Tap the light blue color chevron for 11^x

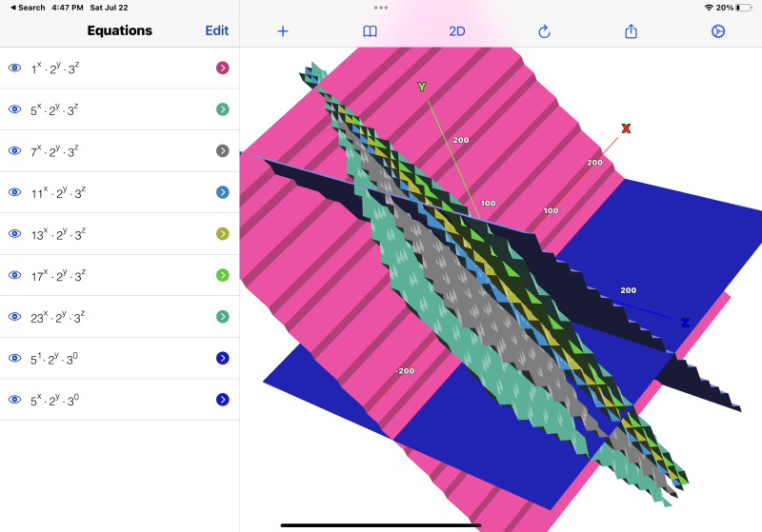pos(222,192)
